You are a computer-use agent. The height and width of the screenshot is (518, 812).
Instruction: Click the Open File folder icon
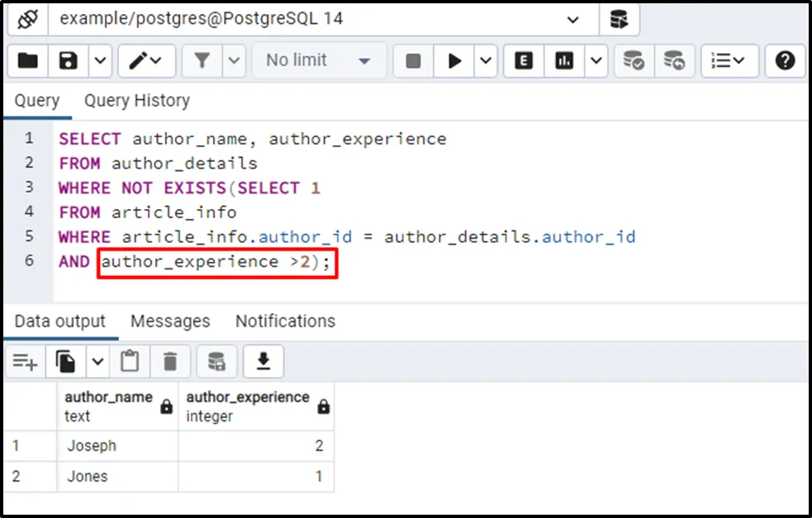pos(27,60)
